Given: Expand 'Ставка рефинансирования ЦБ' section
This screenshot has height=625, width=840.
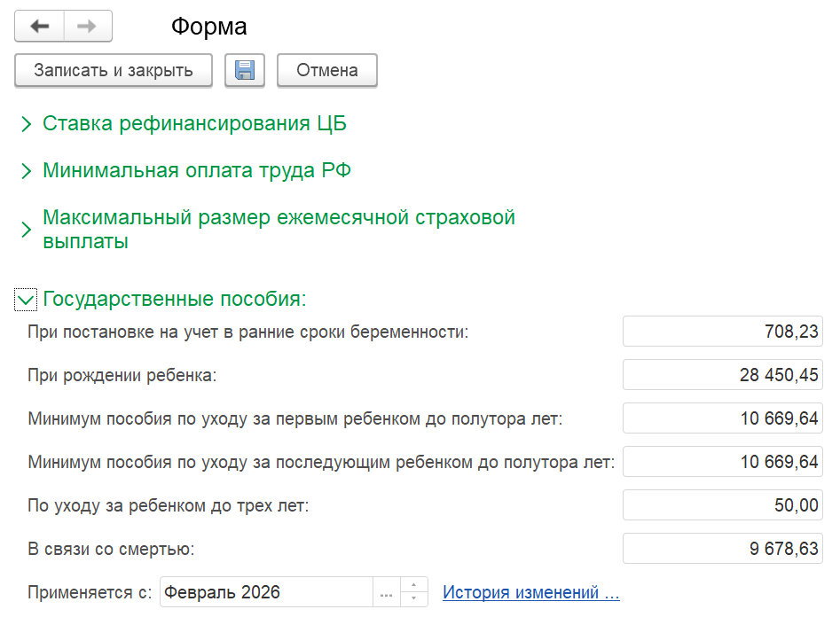Looking at the screenshot, I should tap(26, 124).
